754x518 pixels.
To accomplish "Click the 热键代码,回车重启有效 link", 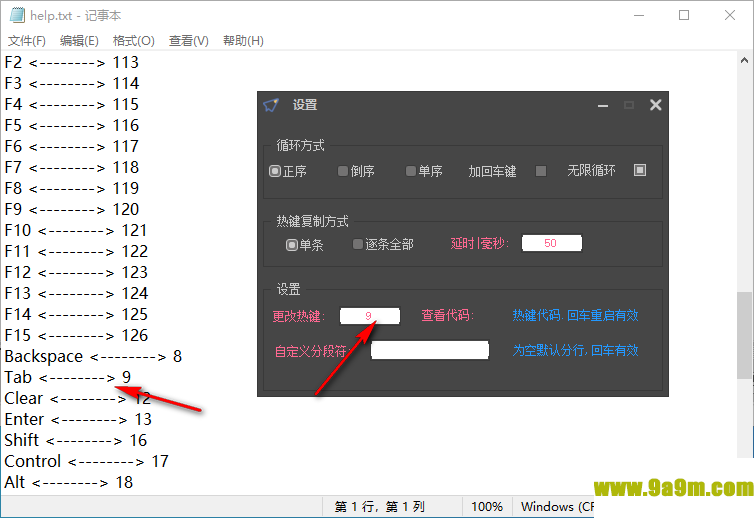I will [x=575, y=316].
